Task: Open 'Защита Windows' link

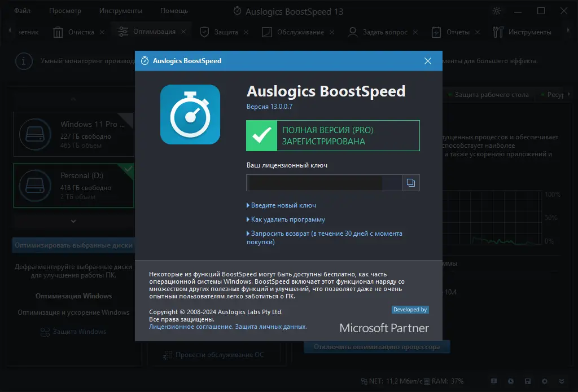Action: coord(79,332)
